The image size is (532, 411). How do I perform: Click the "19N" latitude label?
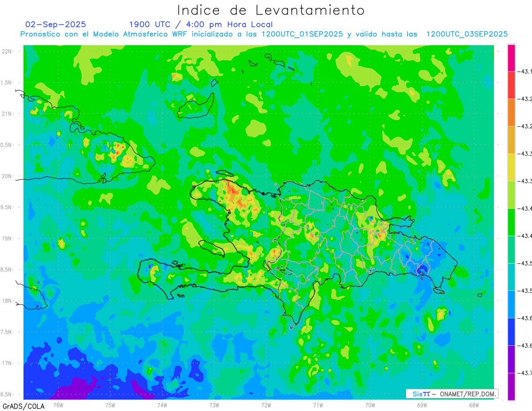(x=7, y=239)
